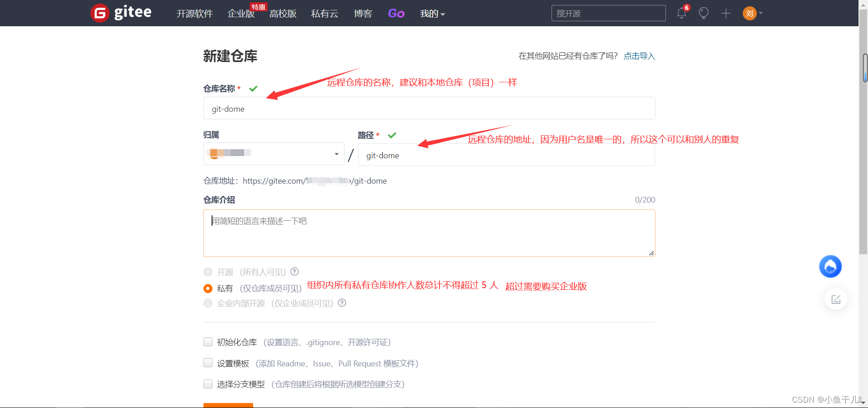Click the 路径 input field

point(506,155)
